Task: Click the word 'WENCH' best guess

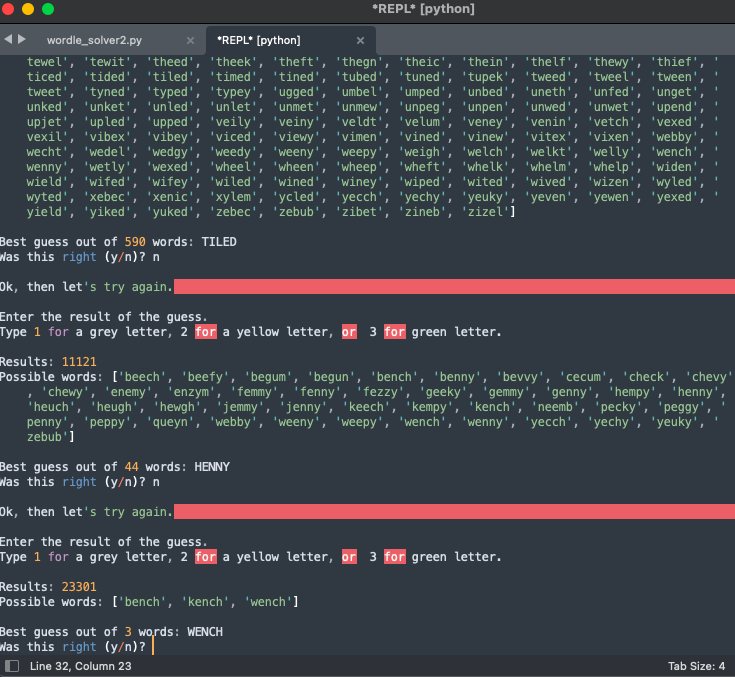Action: point(205,632)
